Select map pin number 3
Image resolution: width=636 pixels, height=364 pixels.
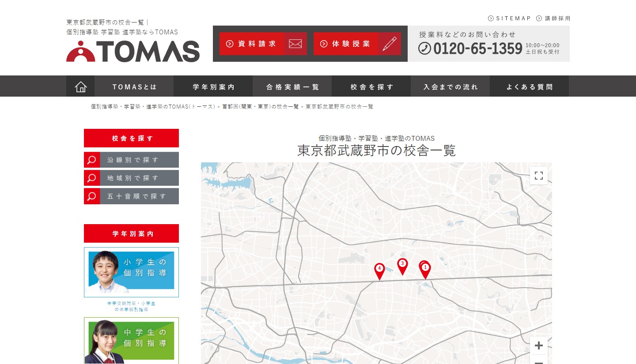pyautogui.click(x=402, y=265)
